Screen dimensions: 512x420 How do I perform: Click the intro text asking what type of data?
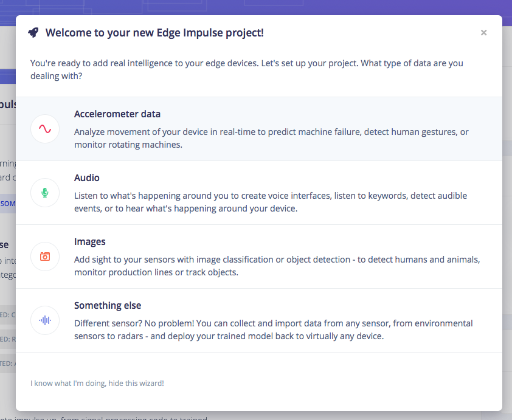(246, 69)
